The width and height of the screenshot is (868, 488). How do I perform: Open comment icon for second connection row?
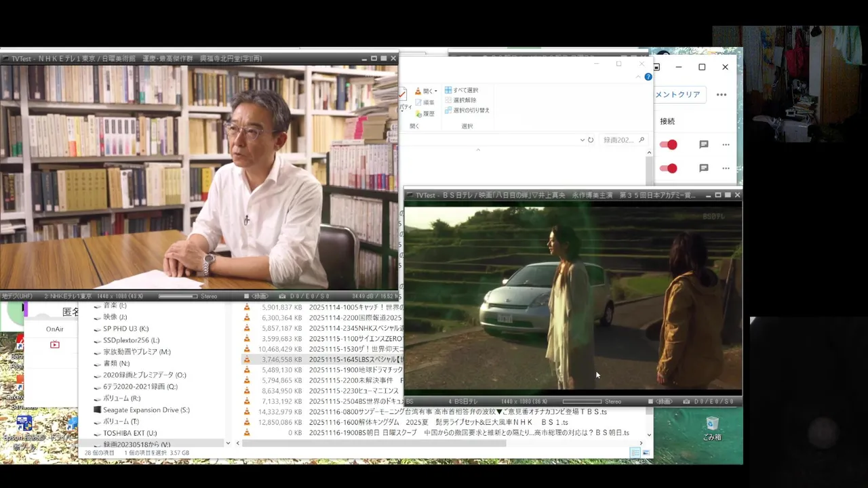pyautogui.click(x=704, y=168)
